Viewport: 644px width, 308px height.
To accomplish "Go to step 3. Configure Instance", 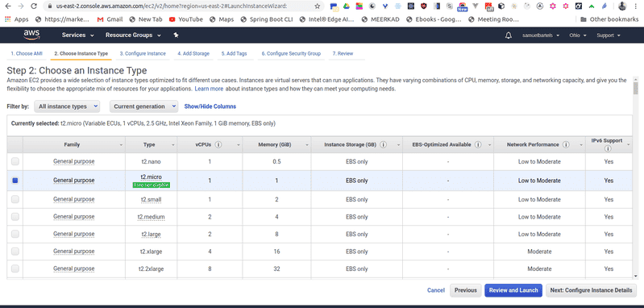I will point(143,53).
